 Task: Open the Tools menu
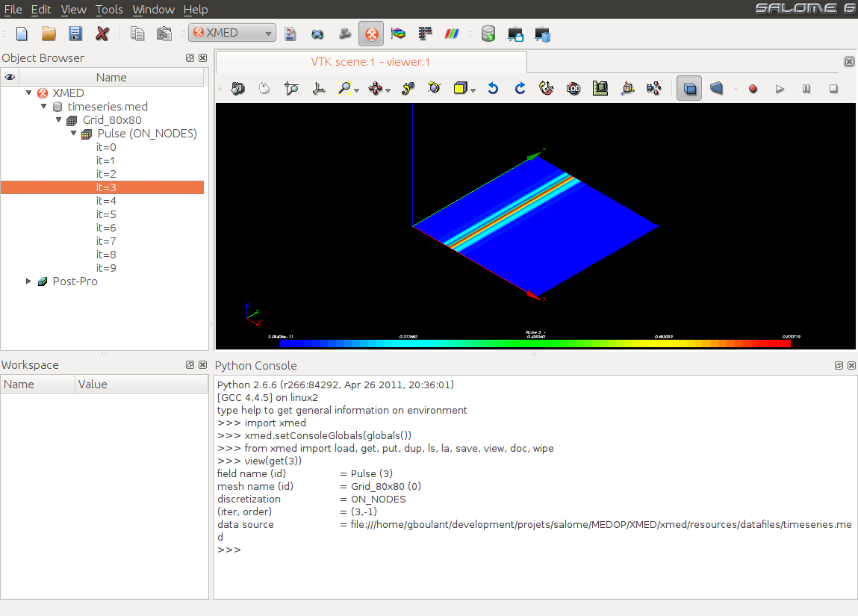(109, 9)
